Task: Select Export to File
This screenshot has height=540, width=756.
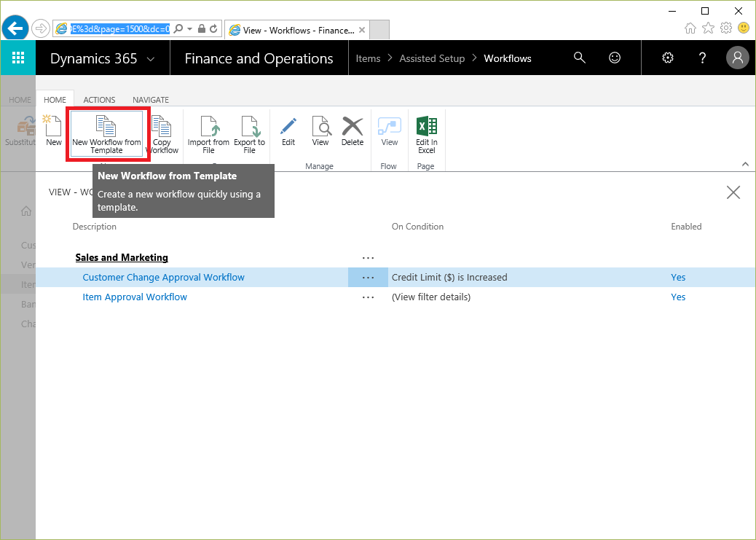Action: coord(249,135)
